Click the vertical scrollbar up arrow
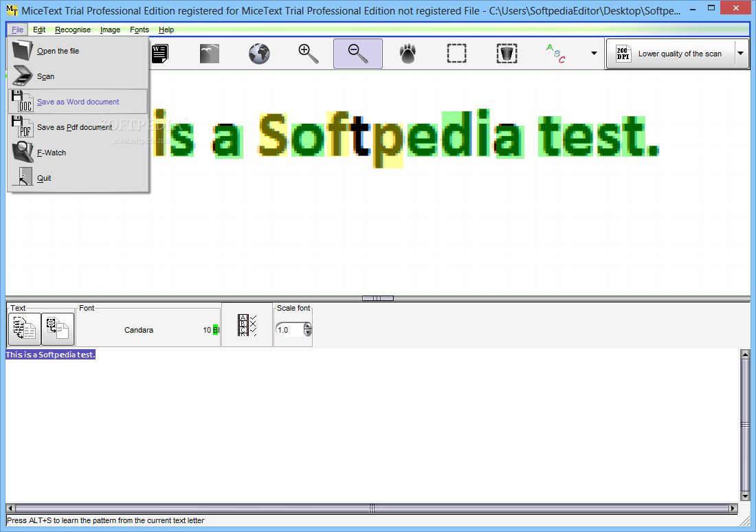The height and width of the screenshot is (532, 756). (745, 355)
